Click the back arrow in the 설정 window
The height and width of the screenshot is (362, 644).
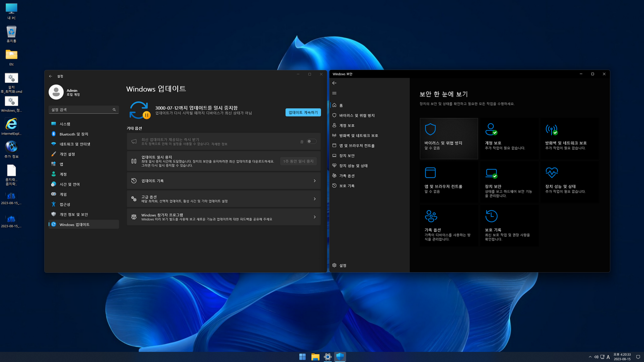click(x=51, y=76)
